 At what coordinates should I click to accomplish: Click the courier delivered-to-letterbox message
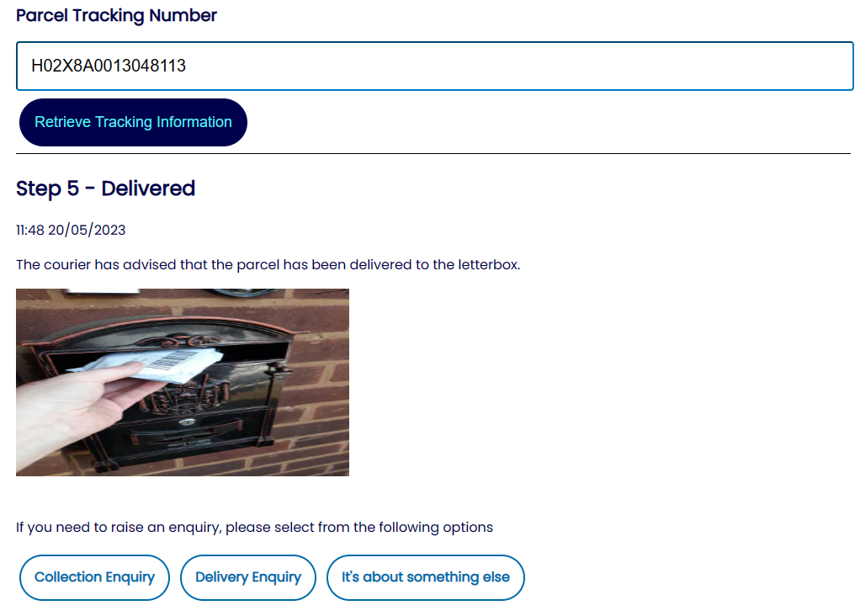tap(268, 264)
